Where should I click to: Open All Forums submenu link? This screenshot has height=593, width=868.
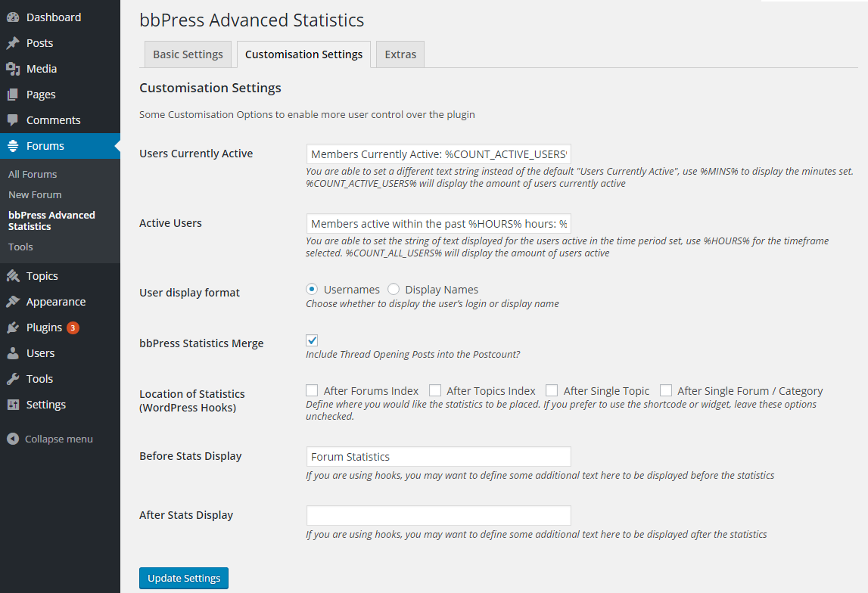click(33, 174)
